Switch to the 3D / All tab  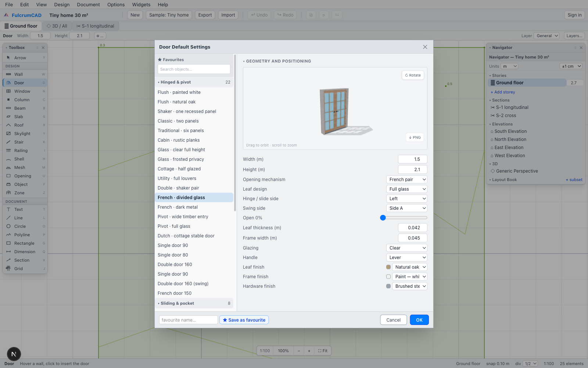tap(57, 26)
